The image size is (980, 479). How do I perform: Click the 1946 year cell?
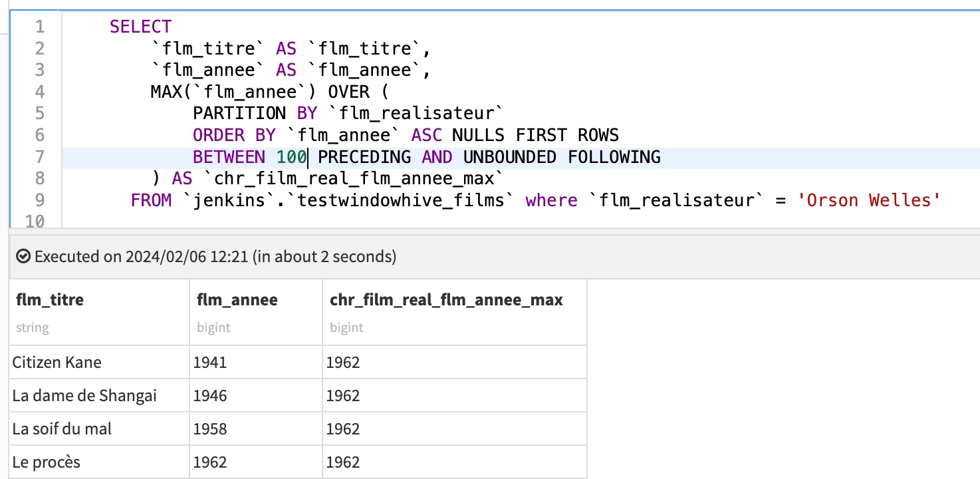(x=256, y=396)
